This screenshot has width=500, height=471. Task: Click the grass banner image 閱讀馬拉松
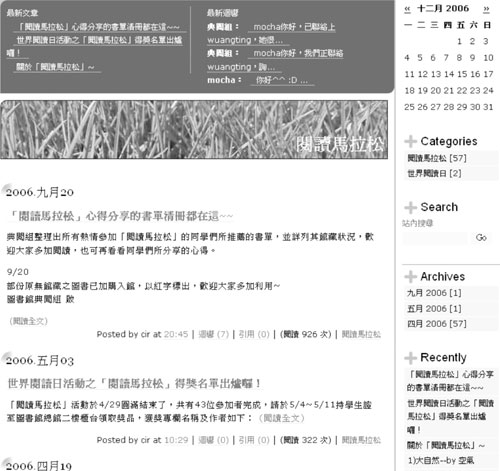coord(194,130)
